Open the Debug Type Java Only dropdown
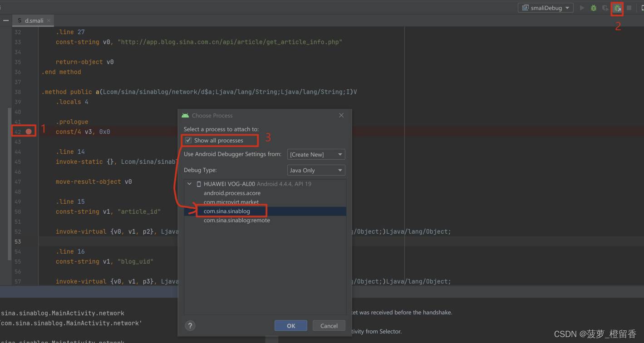This screenshot has width=644, height=343. pyautogui.click(x=316, y=170)
